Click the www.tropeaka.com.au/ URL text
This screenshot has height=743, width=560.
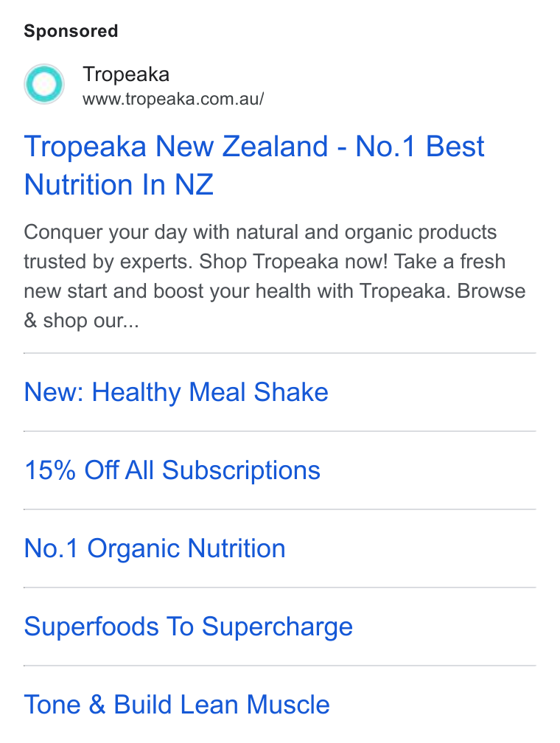coord(173,99)
